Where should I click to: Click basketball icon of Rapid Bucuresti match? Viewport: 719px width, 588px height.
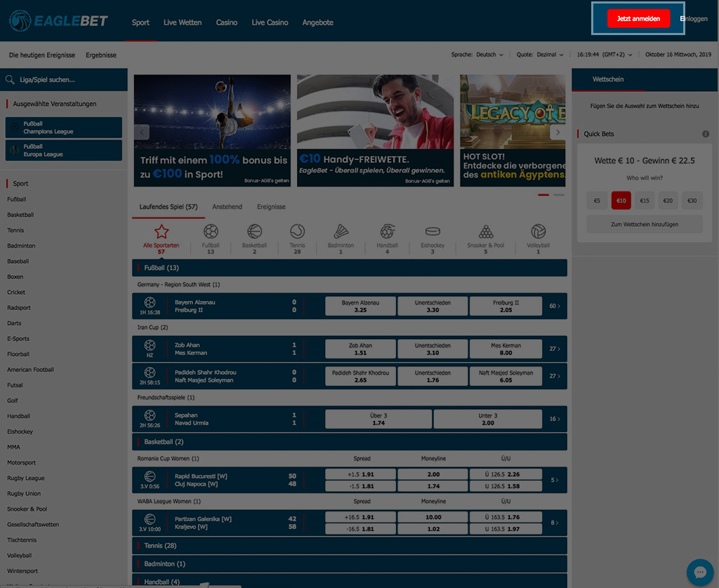[x=150, y=476]
